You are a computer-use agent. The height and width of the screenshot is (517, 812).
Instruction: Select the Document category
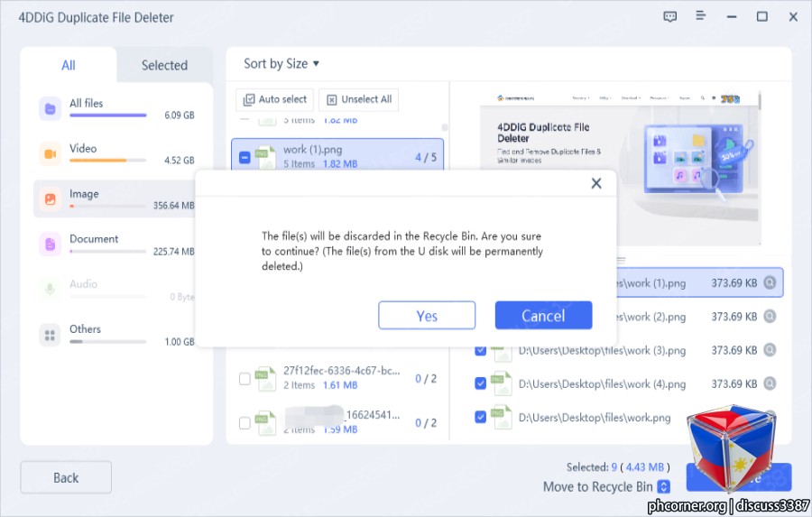point(118,244)
